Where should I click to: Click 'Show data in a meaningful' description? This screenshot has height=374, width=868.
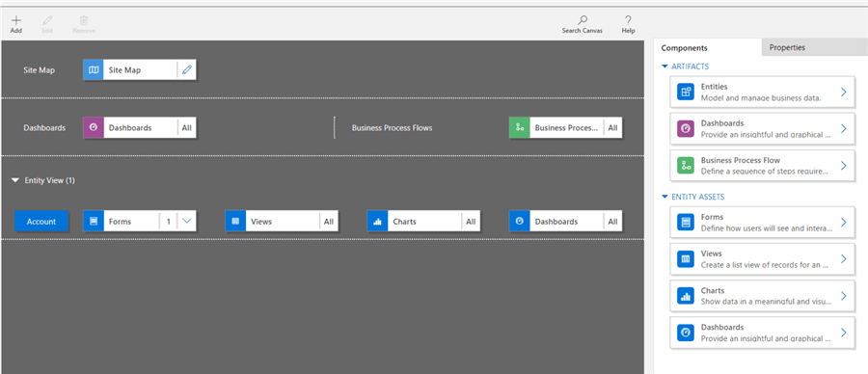766,302
